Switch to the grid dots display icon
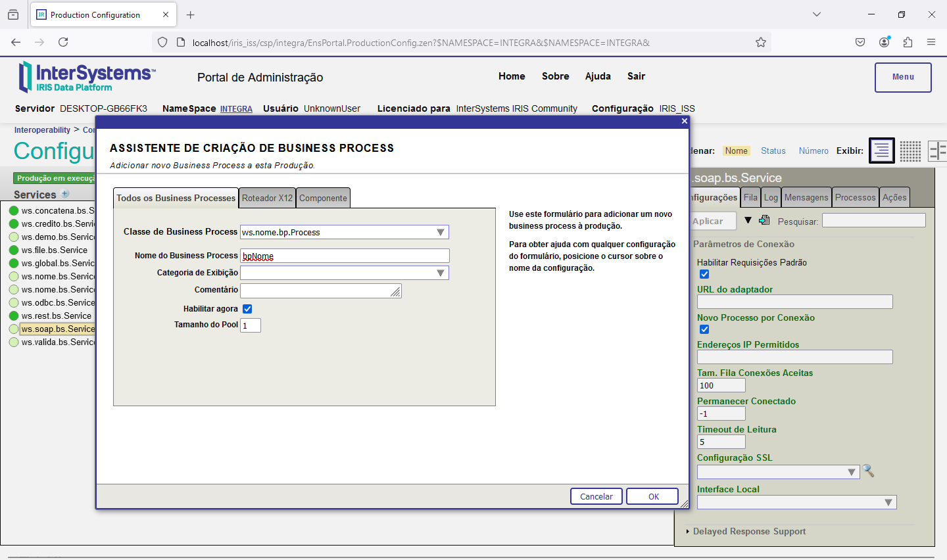Image resolution: width=947 pixels, height=560 pixels. pos(910,151)
